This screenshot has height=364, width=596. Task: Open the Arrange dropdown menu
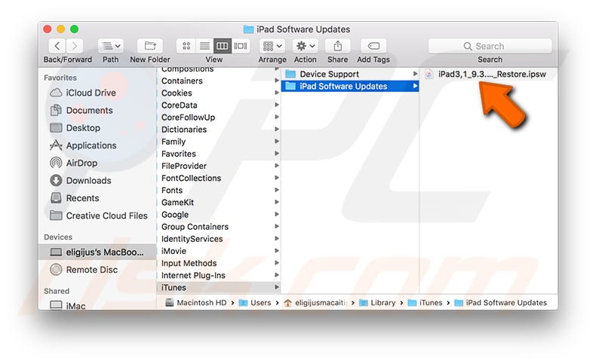(272, 46)
